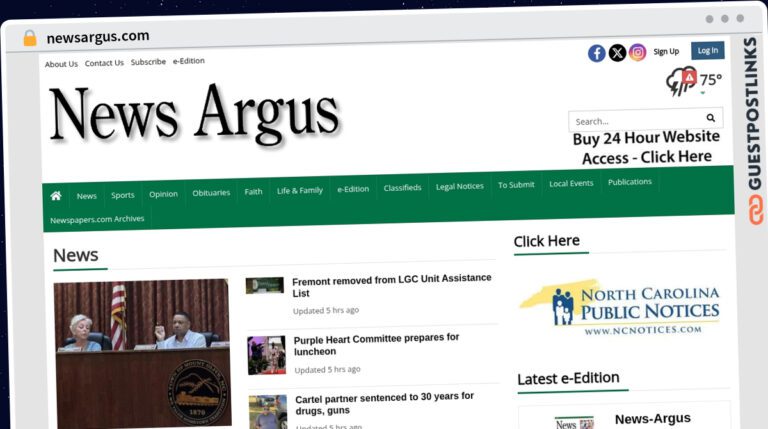Click the North Carolina Public Notices banner
The width and height of the screenshot is (768, 429).
pos(619,307)
